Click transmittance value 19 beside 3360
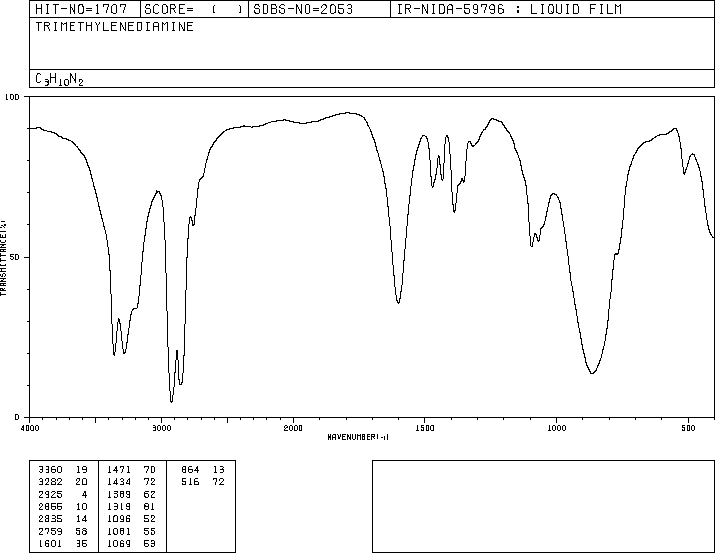The width and height of the screenshot is (715, 553). coord(81,470)
